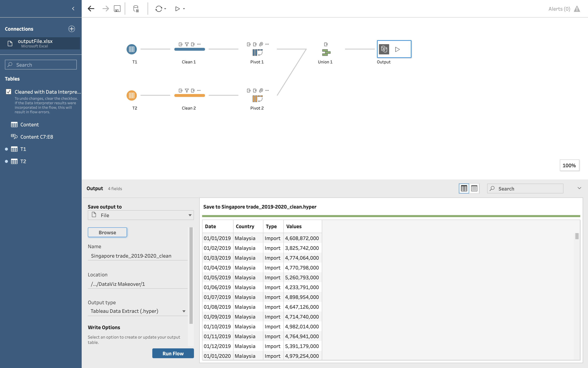Viewport: 588px width, 368px height.
Task: Open the Output type Tableau Data Extract dropdown
Action: 138,311
